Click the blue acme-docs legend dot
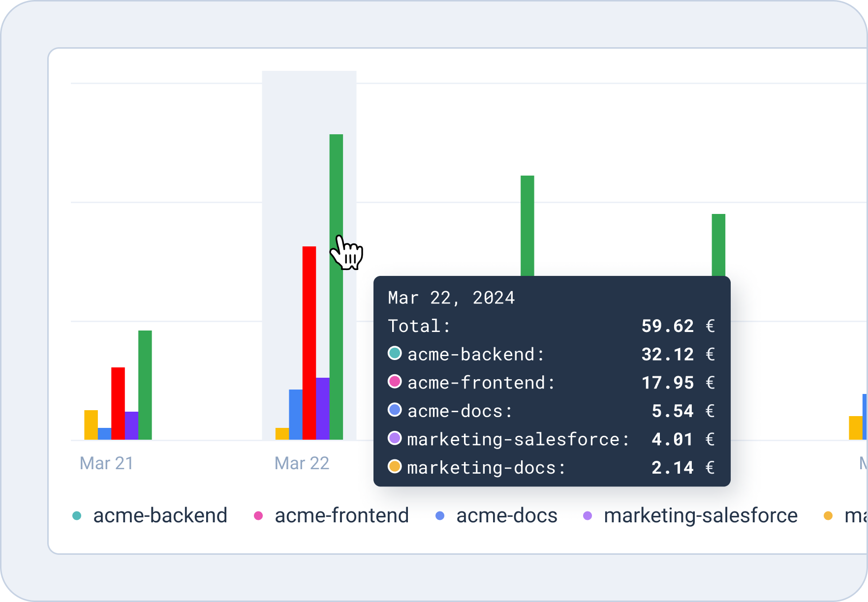Screen dimensions: 868x602 [440, 516]
